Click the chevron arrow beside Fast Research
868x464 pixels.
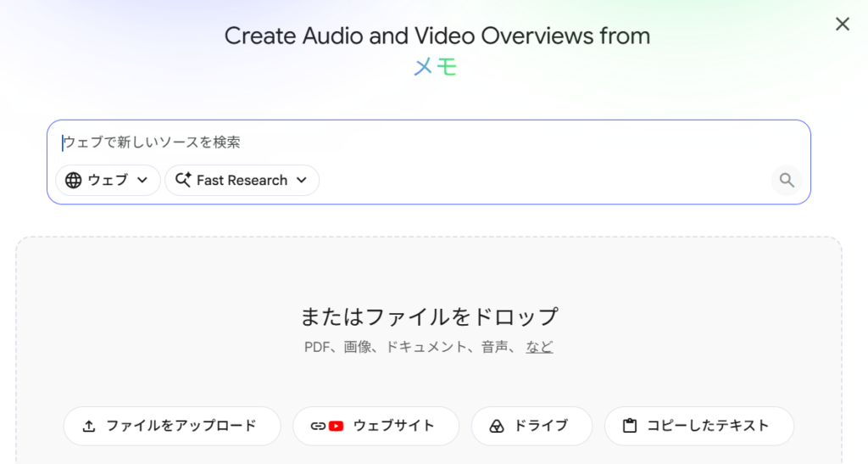[x=302, y=180]
